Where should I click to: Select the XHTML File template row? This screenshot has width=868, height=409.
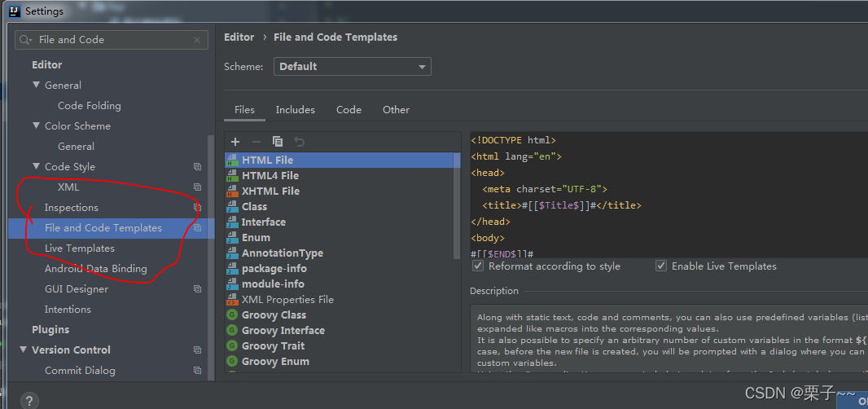[339, 191]
